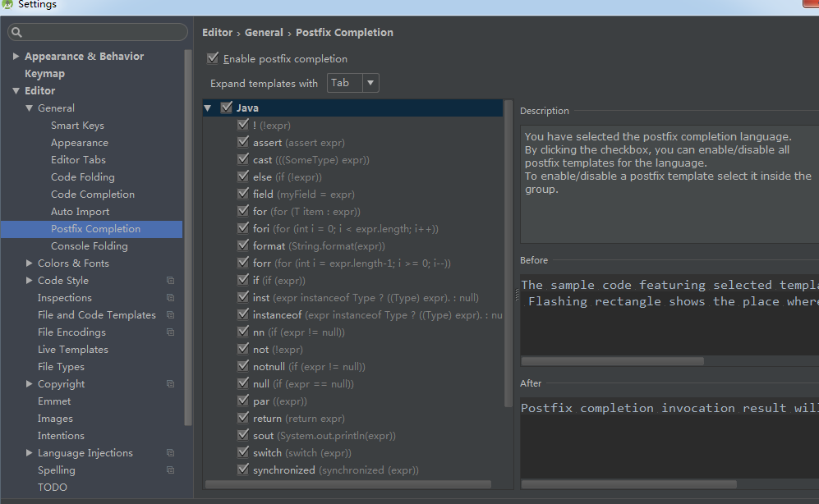Open the Expand templates with Tab dropdown

point(353,83)
